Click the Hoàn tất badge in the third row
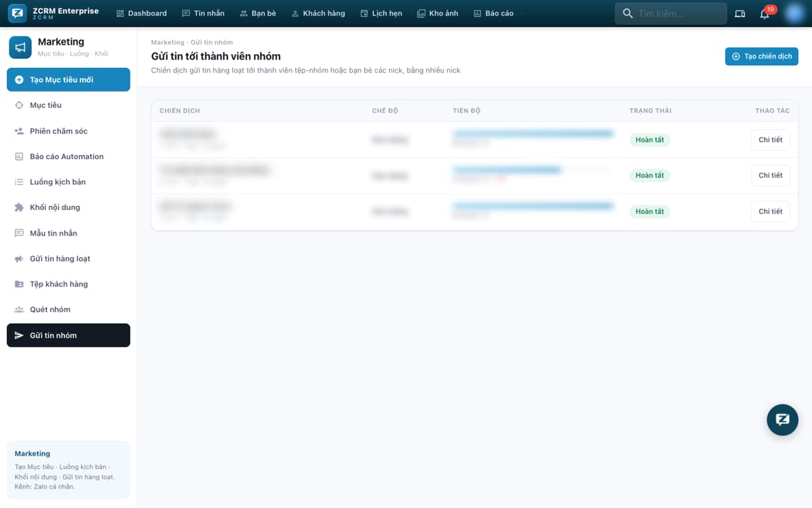Viewport: 812px width, 508px height. (650, 211)
